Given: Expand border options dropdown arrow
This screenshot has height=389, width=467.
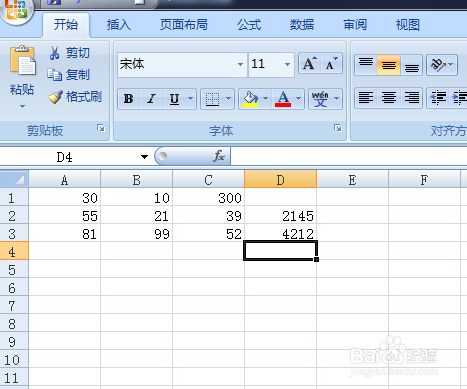Looking at the screenshot, I should (228, 99).
